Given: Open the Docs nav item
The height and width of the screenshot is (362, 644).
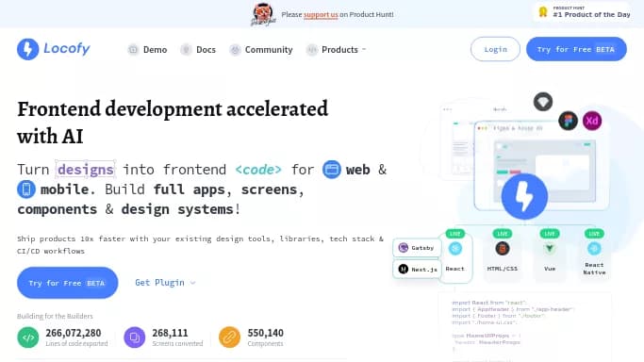Looking at the screenshot, I should (198, 50).
